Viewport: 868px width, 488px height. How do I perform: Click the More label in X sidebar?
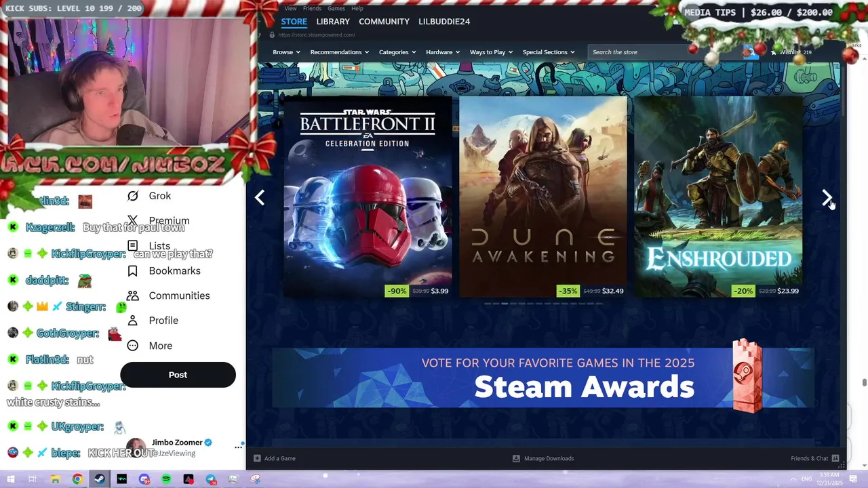161,346
